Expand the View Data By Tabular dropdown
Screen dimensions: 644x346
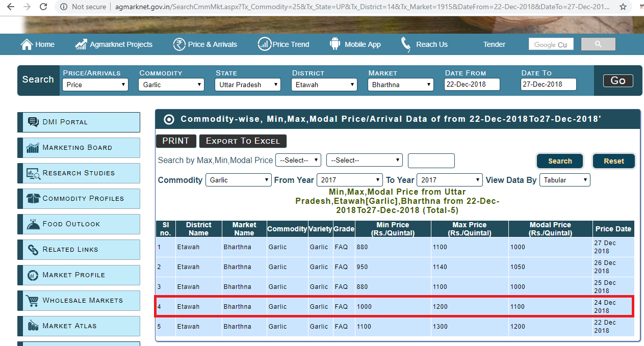565,180
